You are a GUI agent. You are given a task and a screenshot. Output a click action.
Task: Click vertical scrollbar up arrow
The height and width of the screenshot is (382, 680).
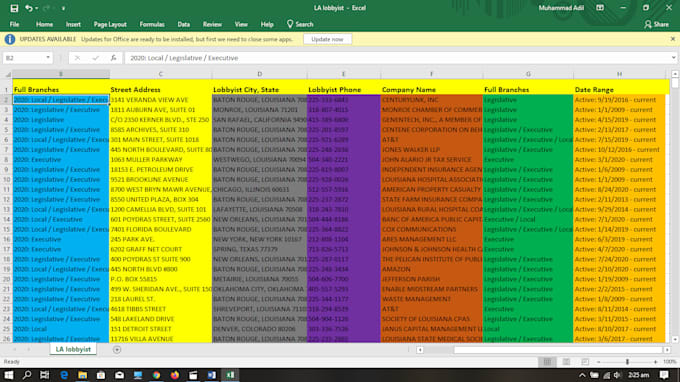[x=675, y=74]
